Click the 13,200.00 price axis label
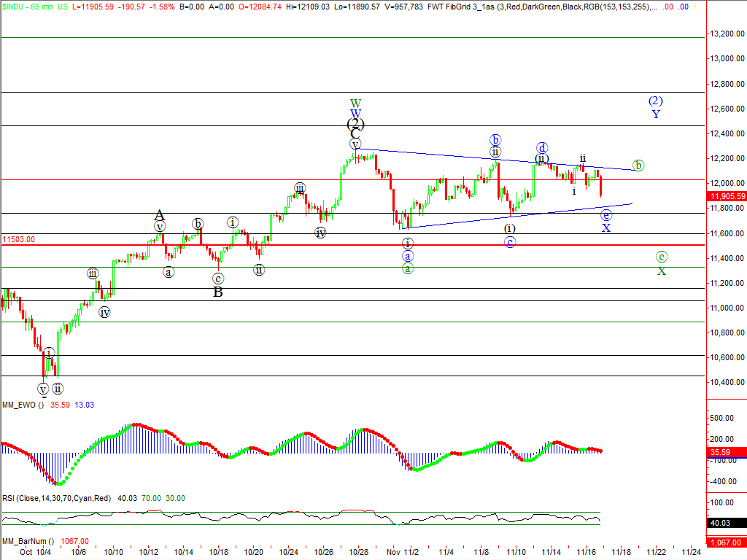This screenshot has width=747, height=560. coord(728,34)
